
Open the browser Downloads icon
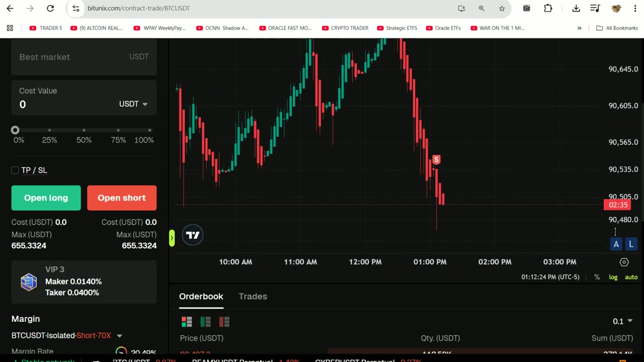tap(576, 8)
